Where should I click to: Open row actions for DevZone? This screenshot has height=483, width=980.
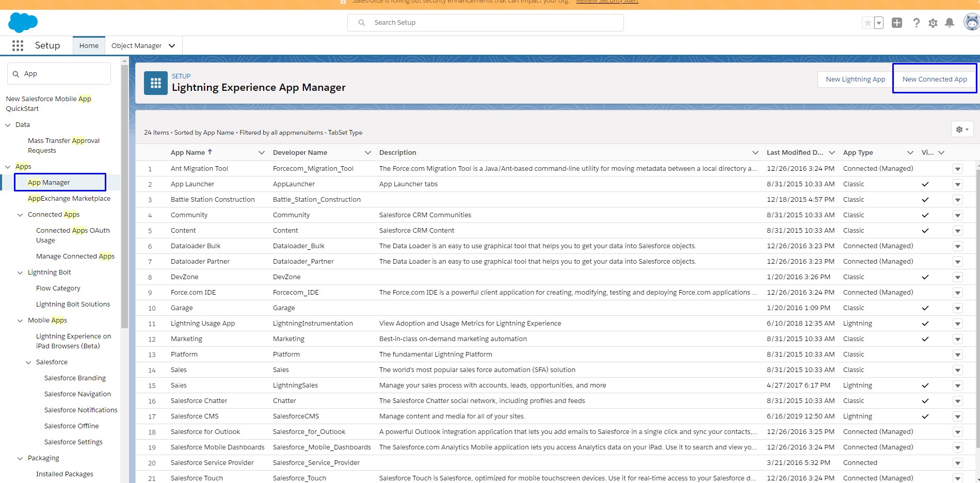[x=958, y=277]
